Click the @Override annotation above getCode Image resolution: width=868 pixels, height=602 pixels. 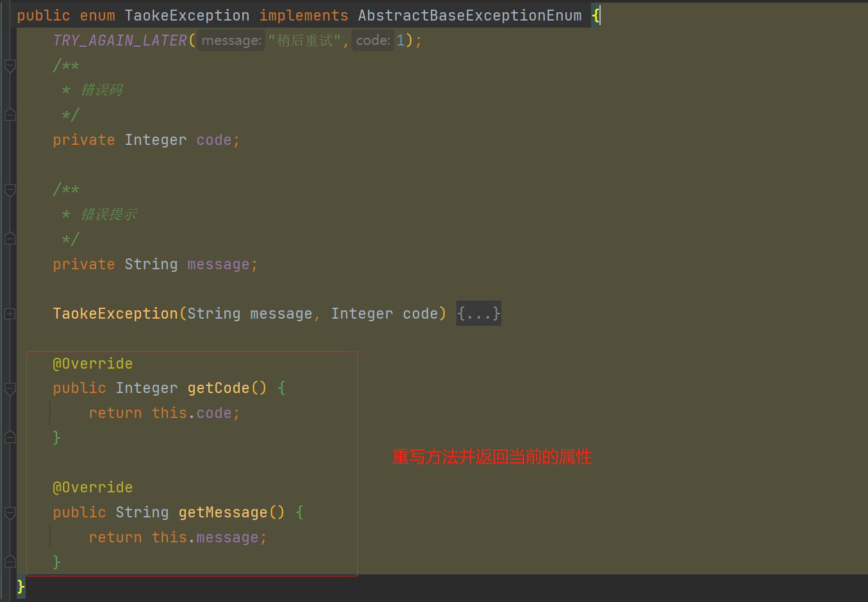(93, 364)
